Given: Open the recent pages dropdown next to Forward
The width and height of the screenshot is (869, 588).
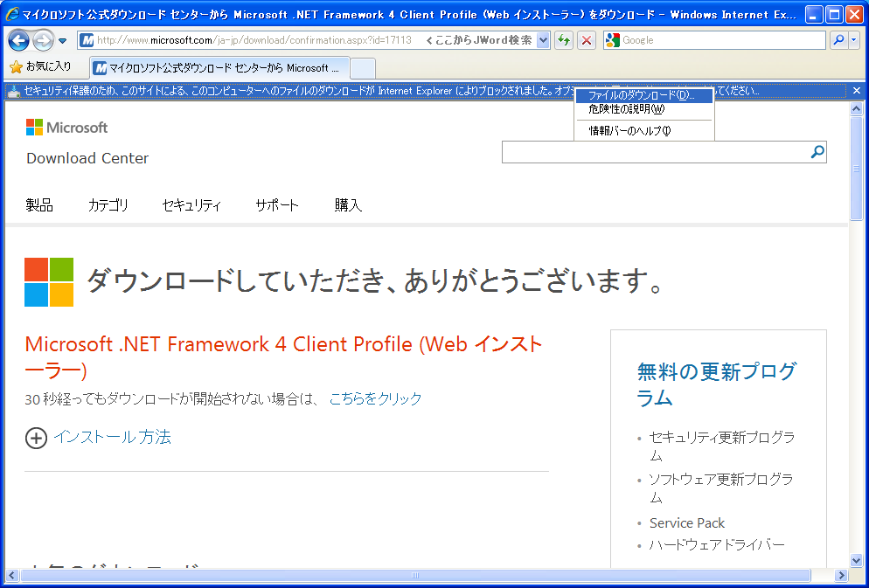Looking at the screenshot, I should [62, 40].
